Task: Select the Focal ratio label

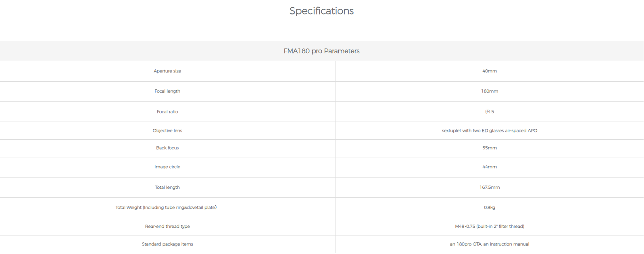Action: pos(167,112)
